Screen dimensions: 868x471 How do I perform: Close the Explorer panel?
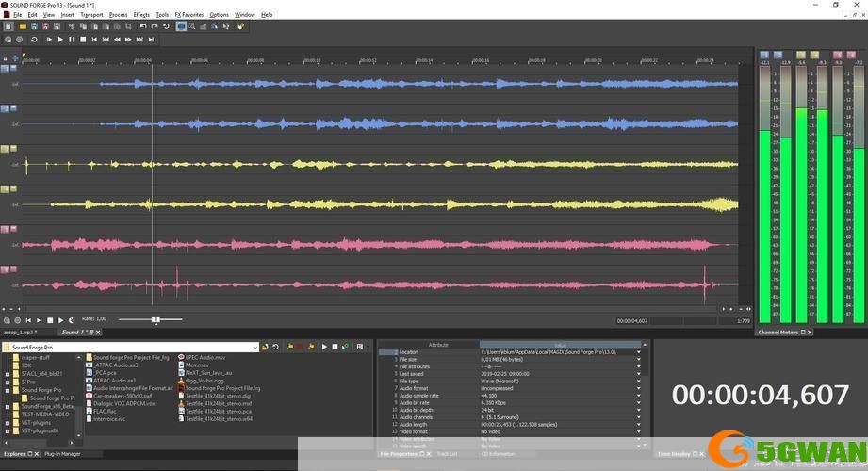[37, 454]
